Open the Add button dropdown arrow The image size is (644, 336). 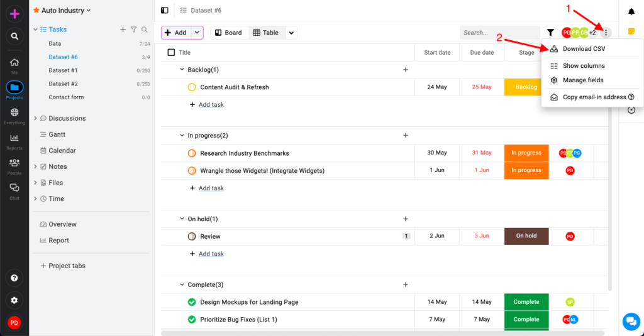click(x=197, y=33)
